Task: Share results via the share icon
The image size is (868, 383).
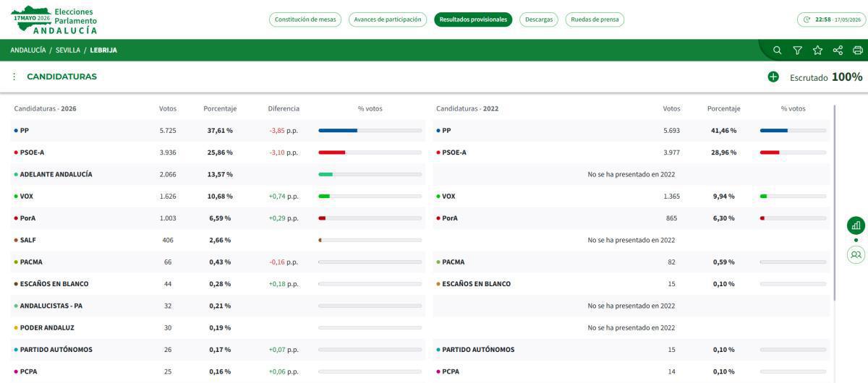Action: [838, 50]
